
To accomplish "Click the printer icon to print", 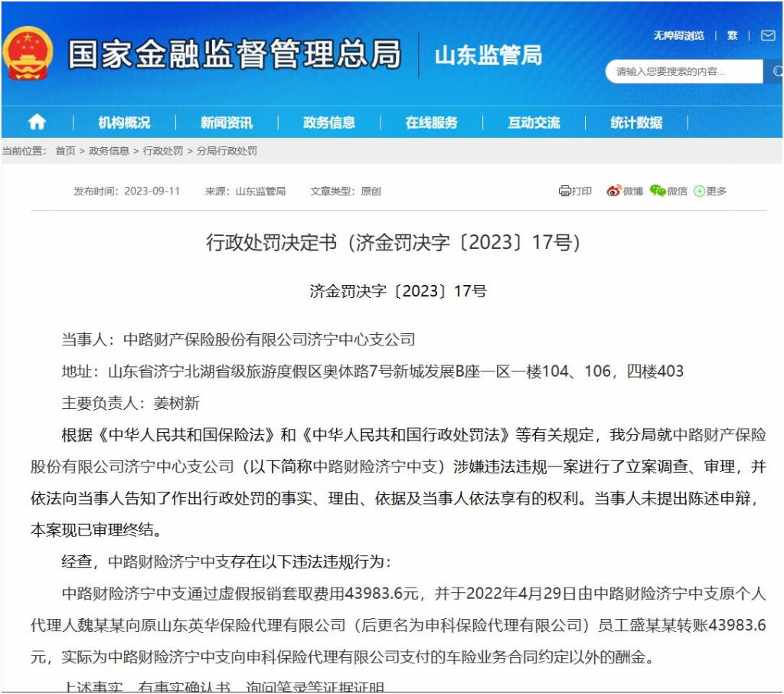I will pos(565,191).
